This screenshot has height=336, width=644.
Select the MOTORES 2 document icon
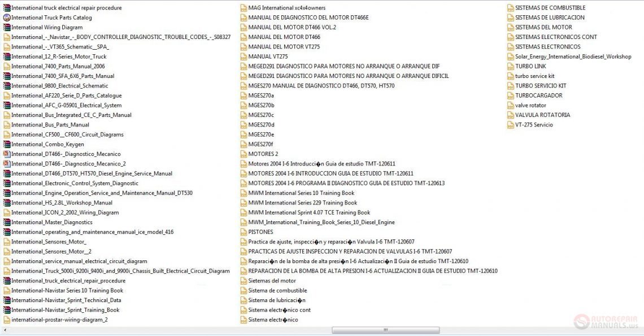(242, 154)
